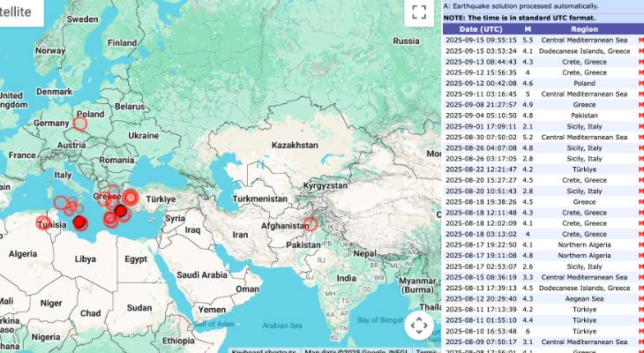Screen dimensions: 644x353
Task: Select the 2025-09-12 15:56:35 Crete row
Action: [543, 72]
